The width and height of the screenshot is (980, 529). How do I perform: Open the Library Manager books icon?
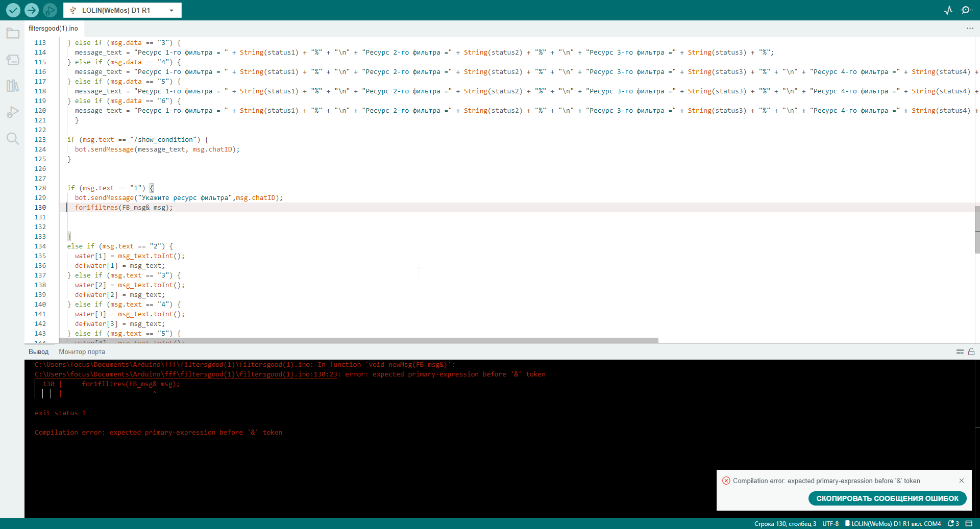13,86
